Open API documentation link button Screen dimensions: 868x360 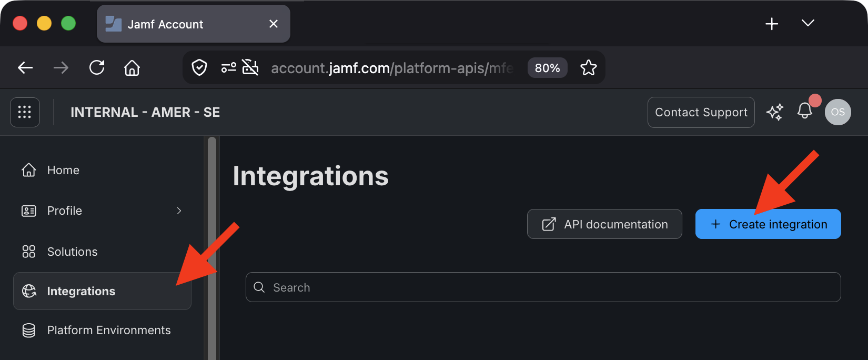(604, 224)
